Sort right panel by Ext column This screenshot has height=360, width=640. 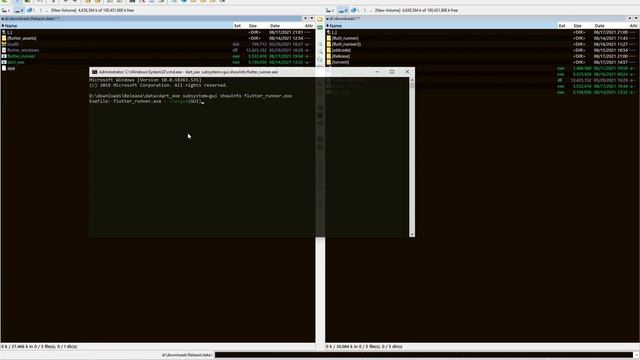click(x=562, y=26)
